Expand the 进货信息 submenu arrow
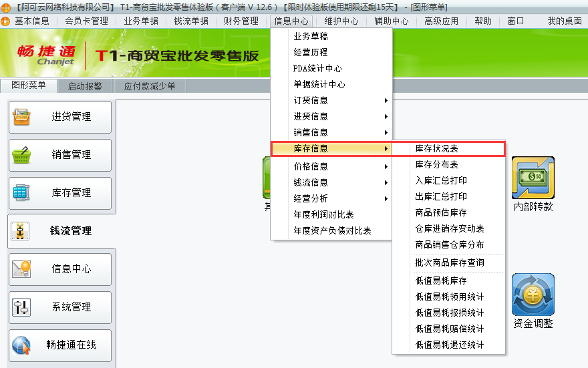This screenshot has width=588, height=368. click(386, 117)
